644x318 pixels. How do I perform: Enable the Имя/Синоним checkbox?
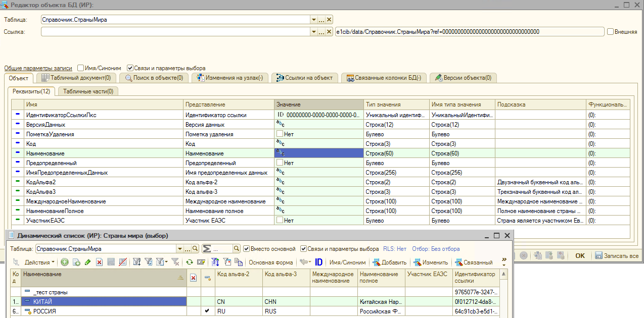point(81,68)
